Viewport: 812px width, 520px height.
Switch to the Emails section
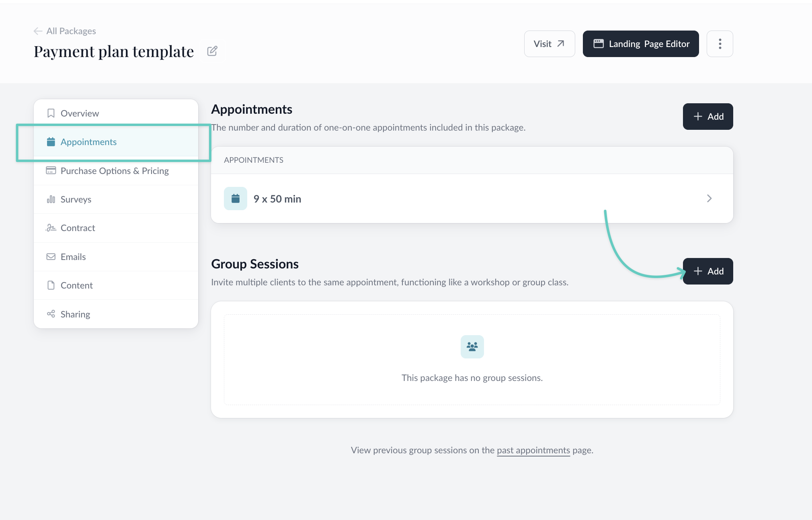click(x=73, y=257)
